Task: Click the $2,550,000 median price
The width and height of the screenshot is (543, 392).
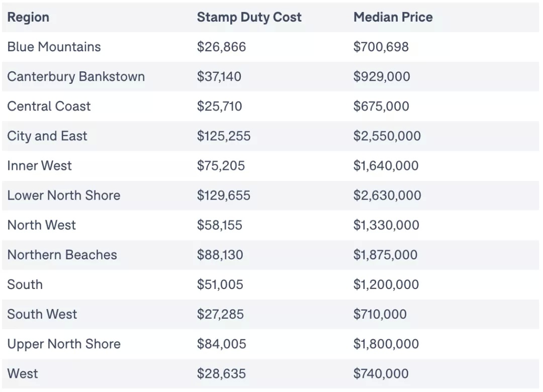Action: tap(387, 136)
